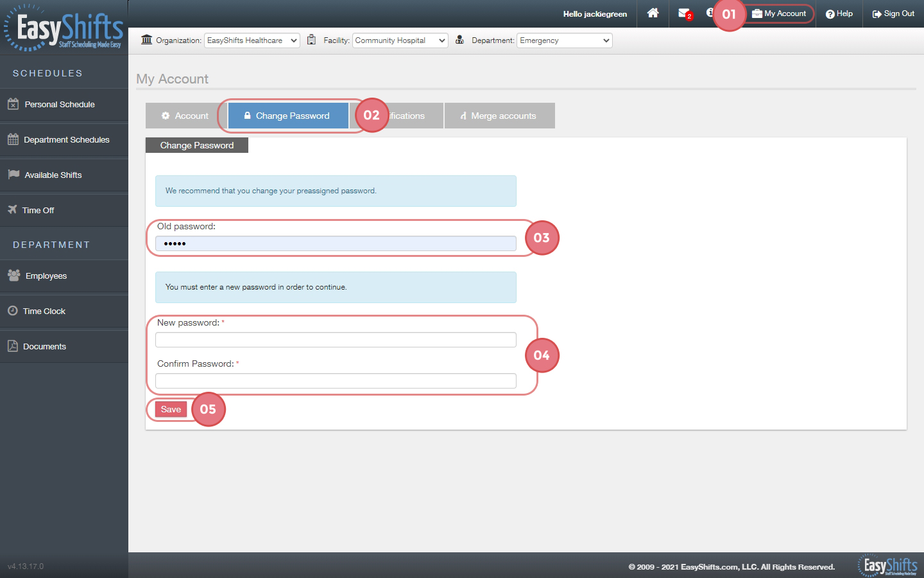
Task: Click the EasyShifts footer logo
Action: coord(888,565)
